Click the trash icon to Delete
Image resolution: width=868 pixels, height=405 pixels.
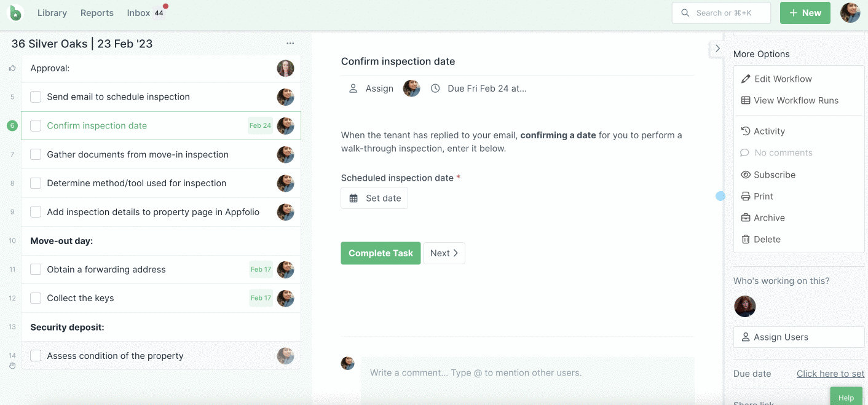pos(746,239)
